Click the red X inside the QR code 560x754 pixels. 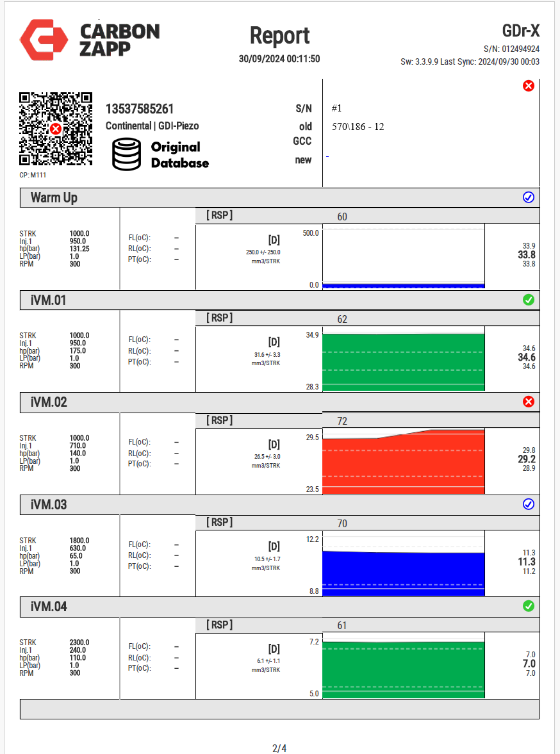point(56,129)
